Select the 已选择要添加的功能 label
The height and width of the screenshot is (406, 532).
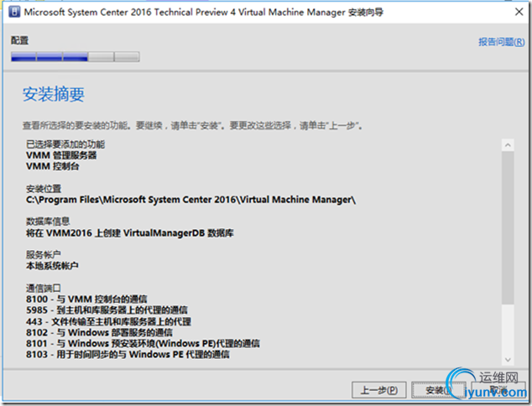coord(65,144)
